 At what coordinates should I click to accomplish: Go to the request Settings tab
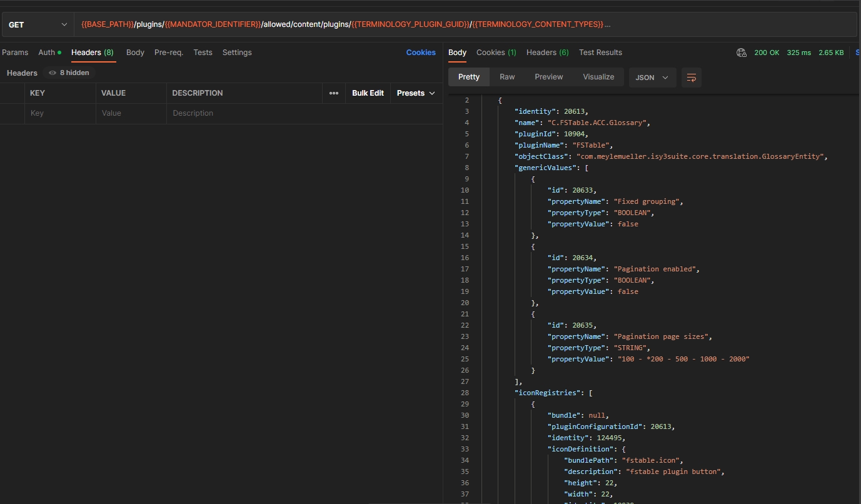pyautogui.click(x=237, y=53)
